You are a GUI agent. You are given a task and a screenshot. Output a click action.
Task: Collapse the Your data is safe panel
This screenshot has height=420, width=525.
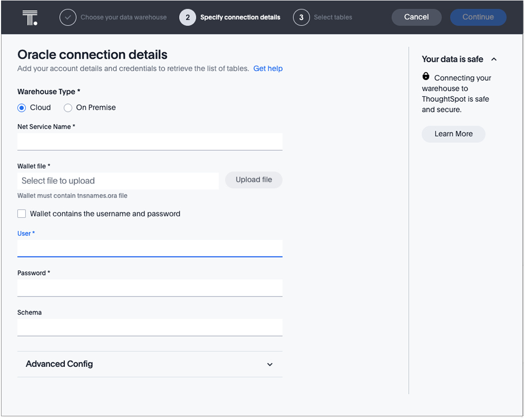tap(494, 60)
